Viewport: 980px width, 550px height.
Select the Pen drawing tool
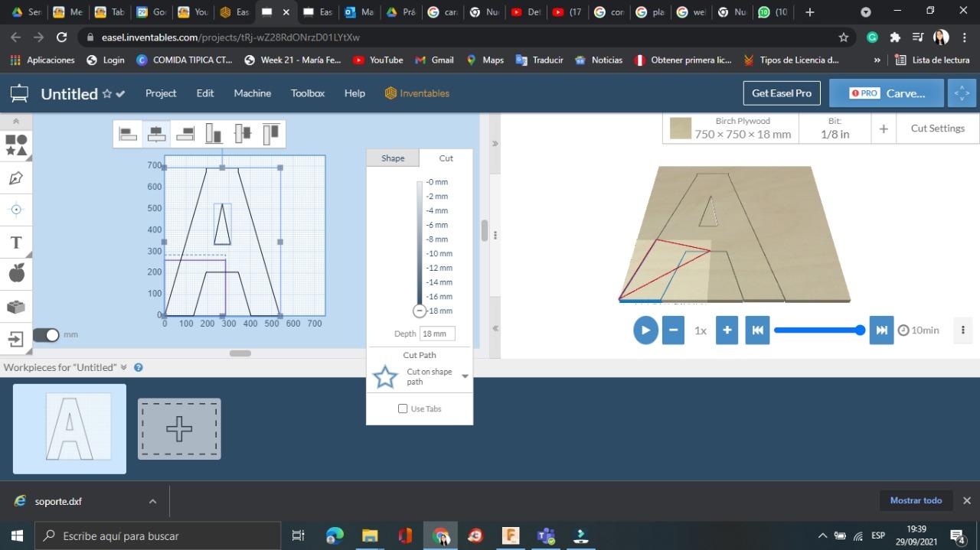coord(16,178)
